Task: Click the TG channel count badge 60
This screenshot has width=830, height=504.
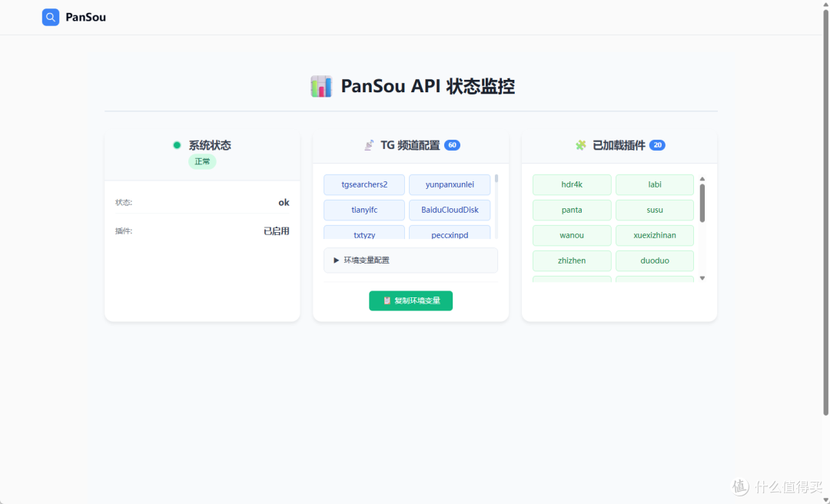Action: (452, 145)
